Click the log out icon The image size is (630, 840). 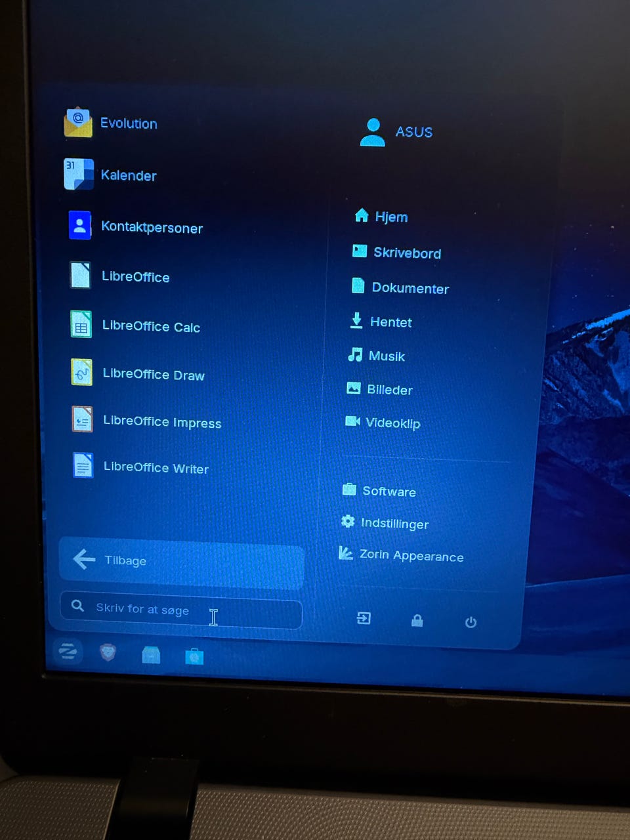coord(364,618)
